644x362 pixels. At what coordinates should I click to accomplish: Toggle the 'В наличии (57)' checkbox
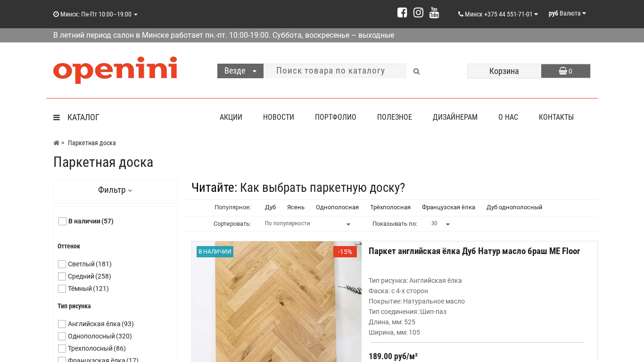point(62,221)
